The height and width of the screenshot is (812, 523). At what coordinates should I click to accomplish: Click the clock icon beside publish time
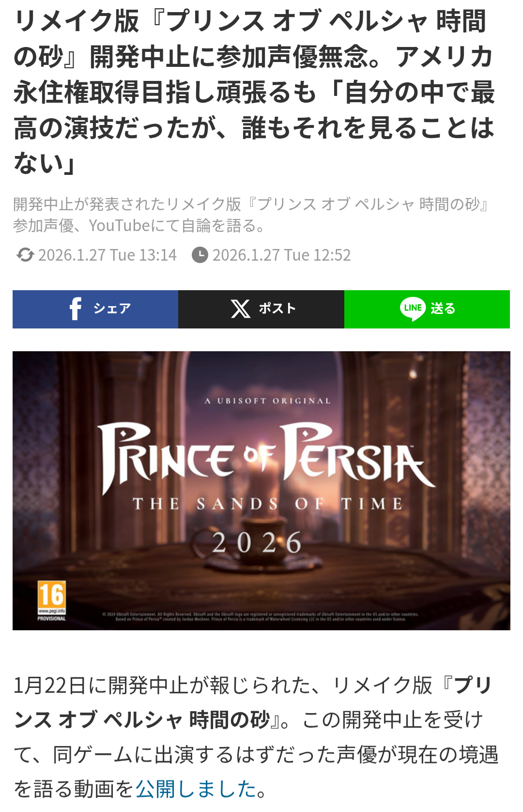pyautogui.click(x=200, y=255)
